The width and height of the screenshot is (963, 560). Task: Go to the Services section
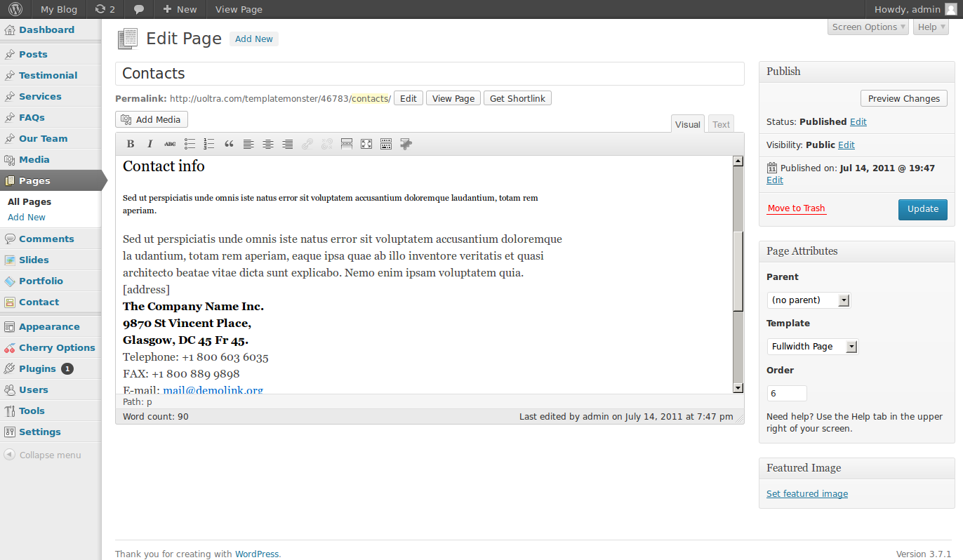coord(40,96)
